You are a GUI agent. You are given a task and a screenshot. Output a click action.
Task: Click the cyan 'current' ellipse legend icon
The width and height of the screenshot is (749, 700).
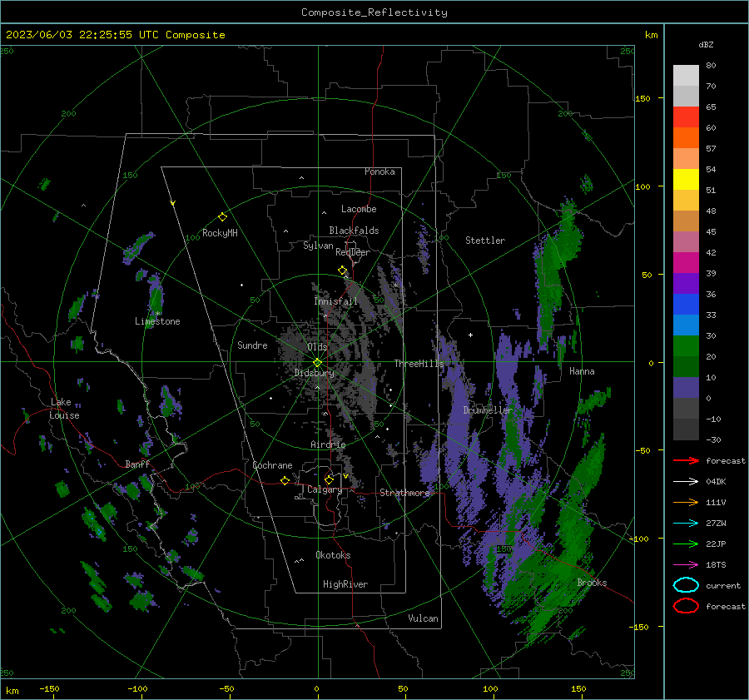(x=686, y=585)
